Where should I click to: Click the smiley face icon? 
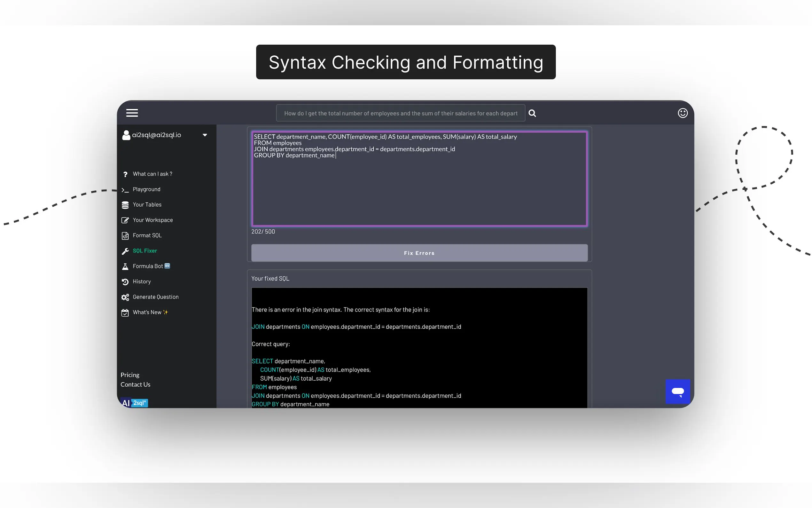pos(683,113)
